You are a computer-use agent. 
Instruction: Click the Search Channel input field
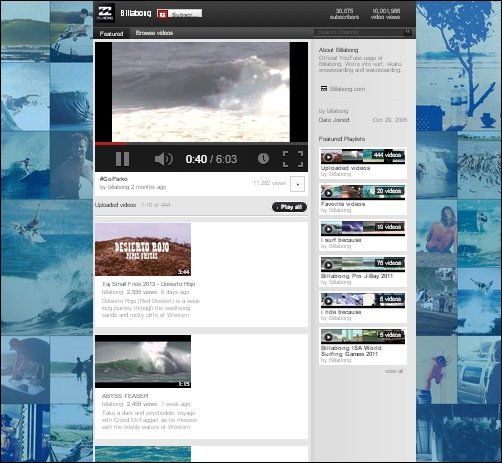tap(358, 32)
